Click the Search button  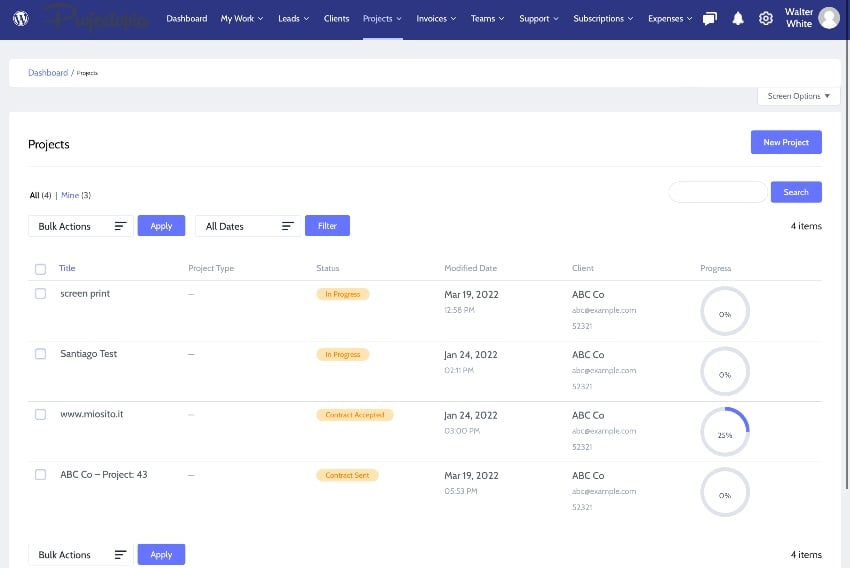[x=796, y=192]
